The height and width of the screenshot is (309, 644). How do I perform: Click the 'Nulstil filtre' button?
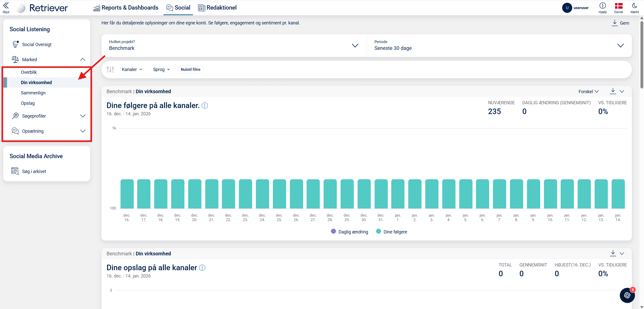click(x=190, y=70)
